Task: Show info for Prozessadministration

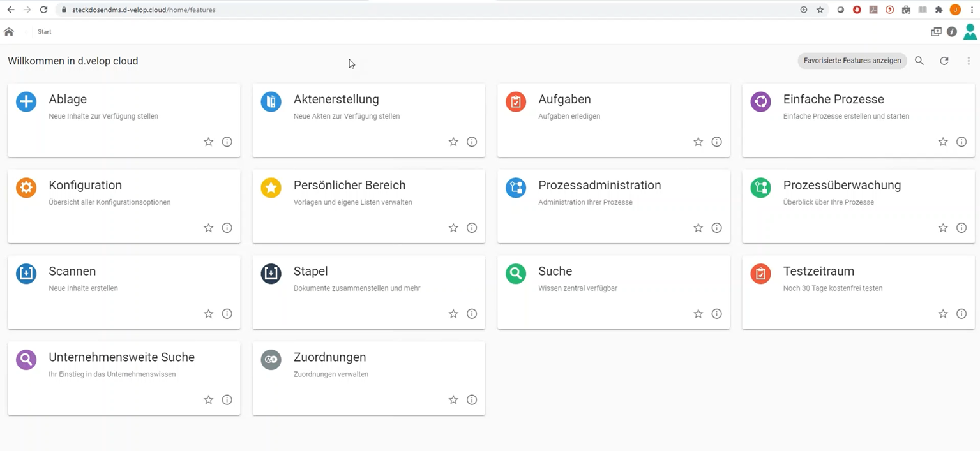Action: pyautogui.click(x=716, y=228)
